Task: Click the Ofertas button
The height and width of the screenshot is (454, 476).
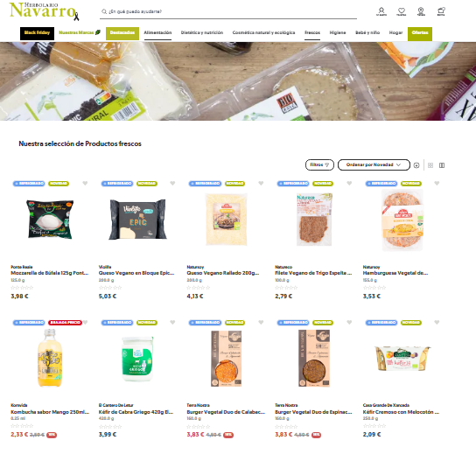Action: point(419,33)
